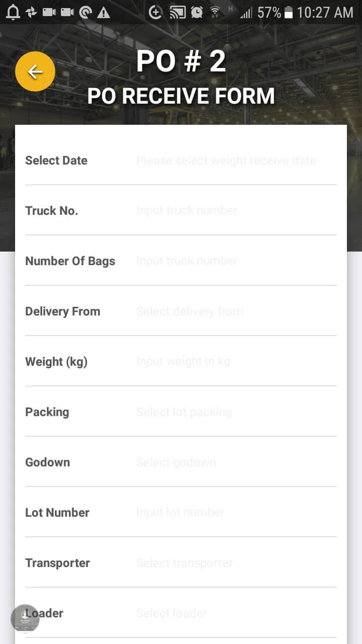
Task: Open the Loader selector
Action: [226, 613]
